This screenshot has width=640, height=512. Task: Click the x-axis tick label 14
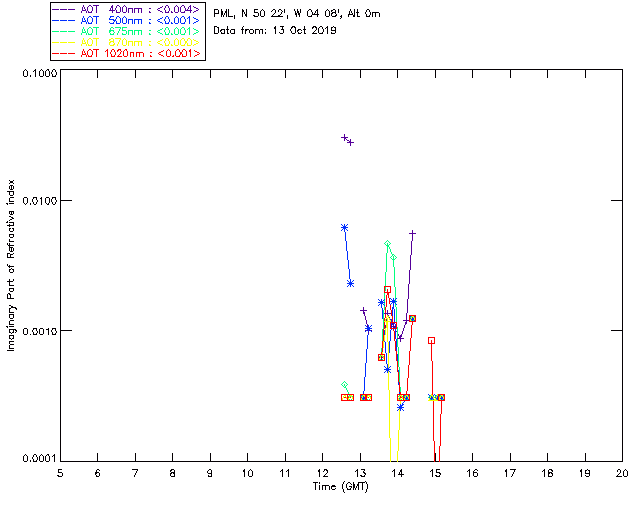click(398, 473)
